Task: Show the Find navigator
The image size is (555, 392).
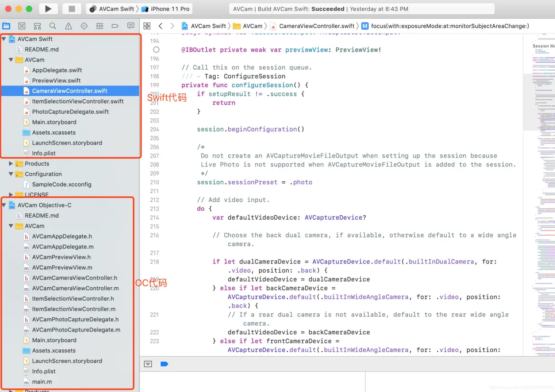Action: 53,26
